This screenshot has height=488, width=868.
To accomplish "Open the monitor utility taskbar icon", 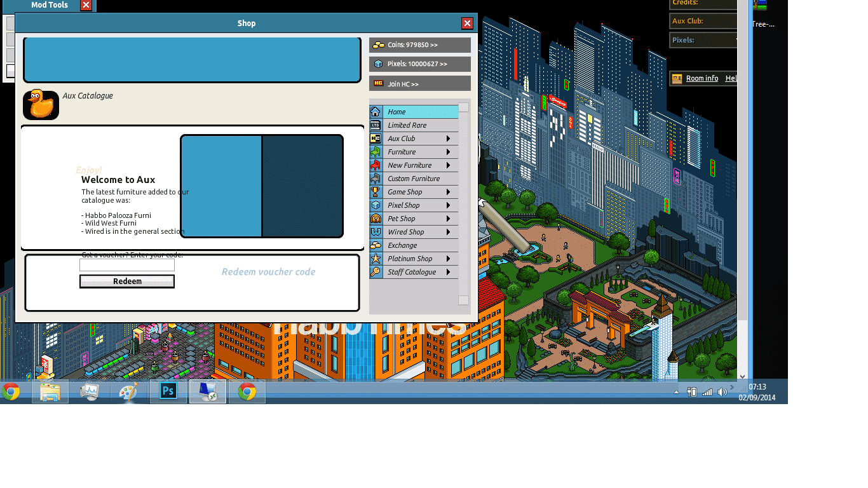I will pyautogui.click(x=90, y=391).
